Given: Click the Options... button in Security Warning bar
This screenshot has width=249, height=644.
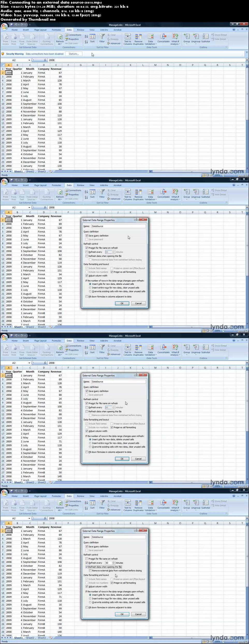Looking at the screenshot, I should [x=74, y=54].
